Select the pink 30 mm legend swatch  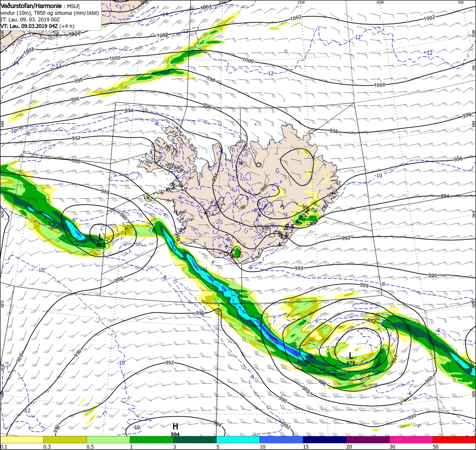(x=411, y=440)
